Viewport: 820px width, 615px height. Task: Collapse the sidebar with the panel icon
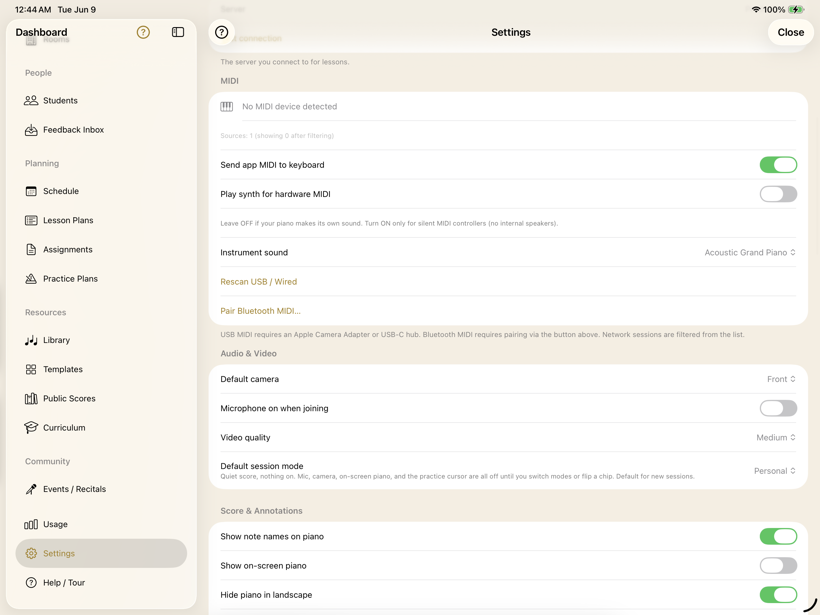click(178, 32)
